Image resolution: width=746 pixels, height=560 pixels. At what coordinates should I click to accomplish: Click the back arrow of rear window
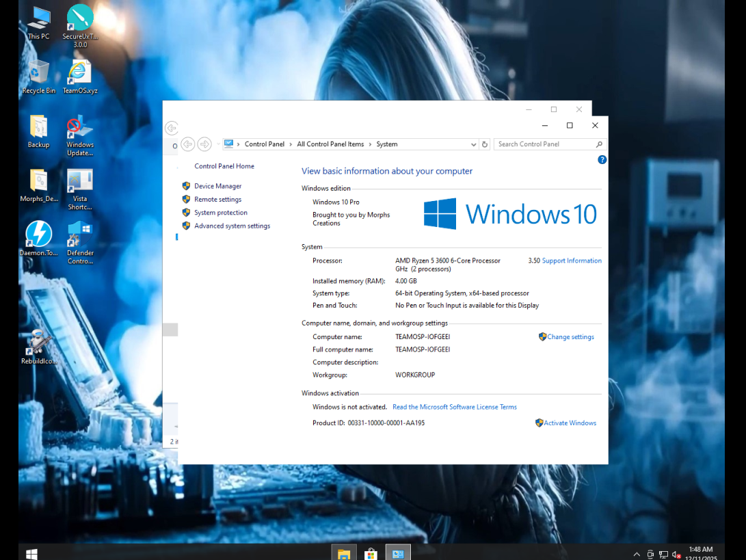171,127
